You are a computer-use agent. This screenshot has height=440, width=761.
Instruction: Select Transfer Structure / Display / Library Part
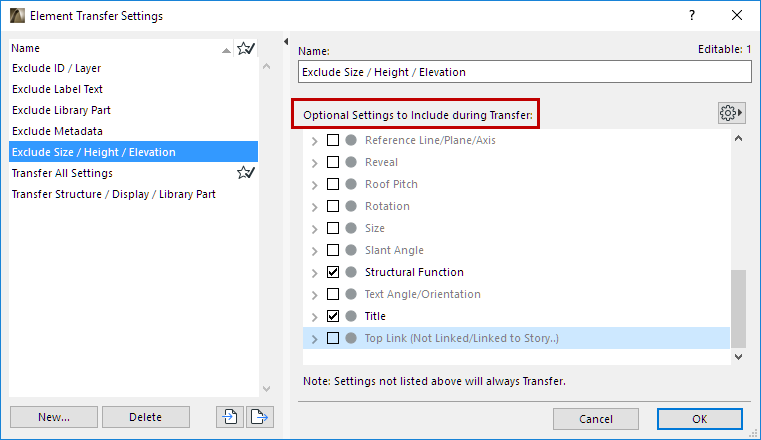[113, 194]
